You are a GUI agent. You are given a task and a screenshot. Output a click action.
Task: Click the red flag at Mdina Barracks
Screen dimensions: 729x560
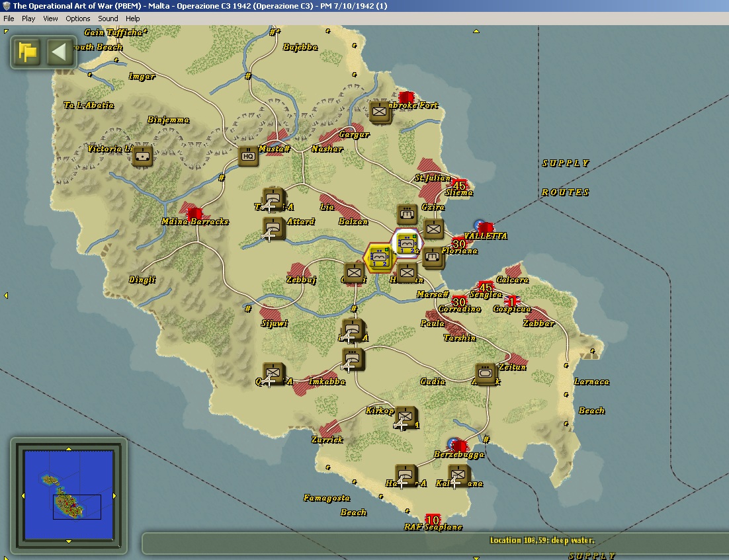pyautogui.click(x=194, y=214)
